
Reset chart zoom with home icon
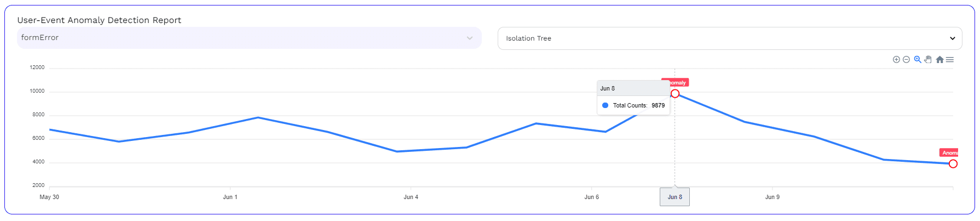tap(939, 60)
